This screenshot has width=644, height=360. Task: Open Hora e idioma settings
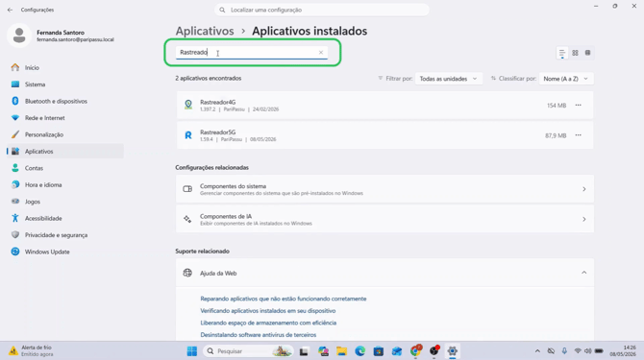65,185
